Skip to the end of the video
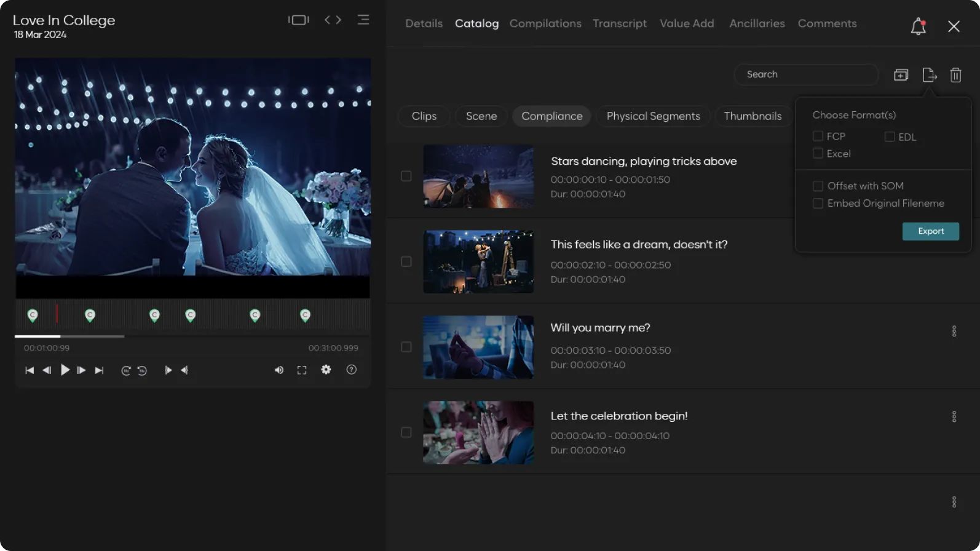Viewport: 980px width, 551px height. pos(99,370)
